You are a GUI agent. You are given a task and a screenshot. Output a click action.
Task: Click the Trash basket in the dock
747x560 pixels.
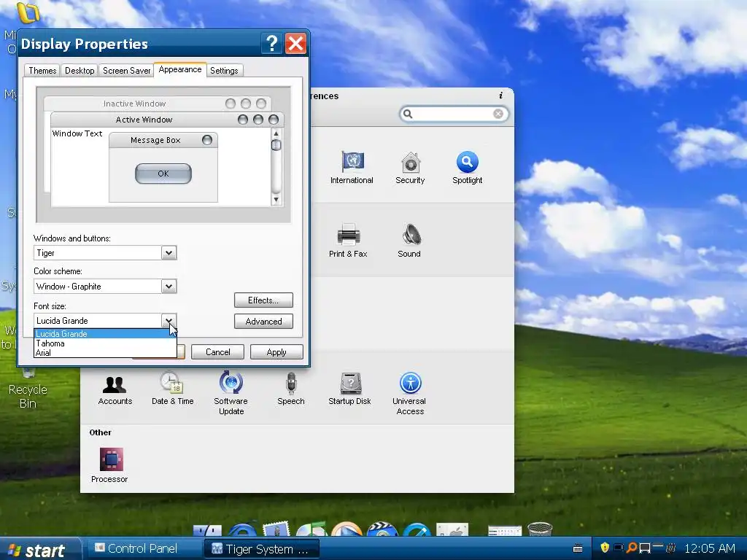(x=541, y=529)
